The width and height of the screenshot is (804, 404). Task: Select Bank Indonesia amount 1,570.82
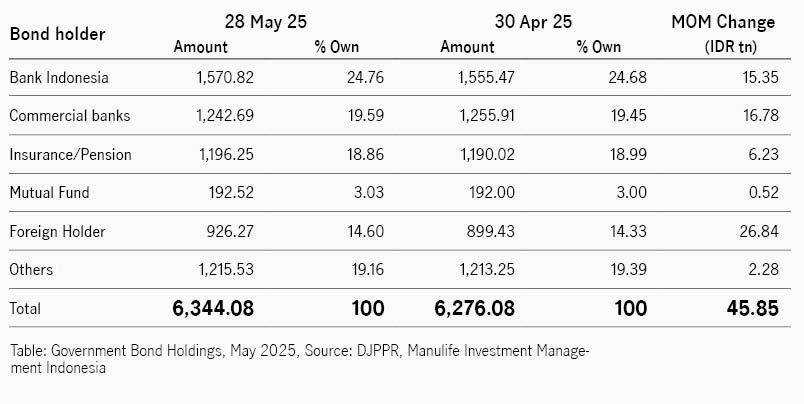tap(225, 77)
